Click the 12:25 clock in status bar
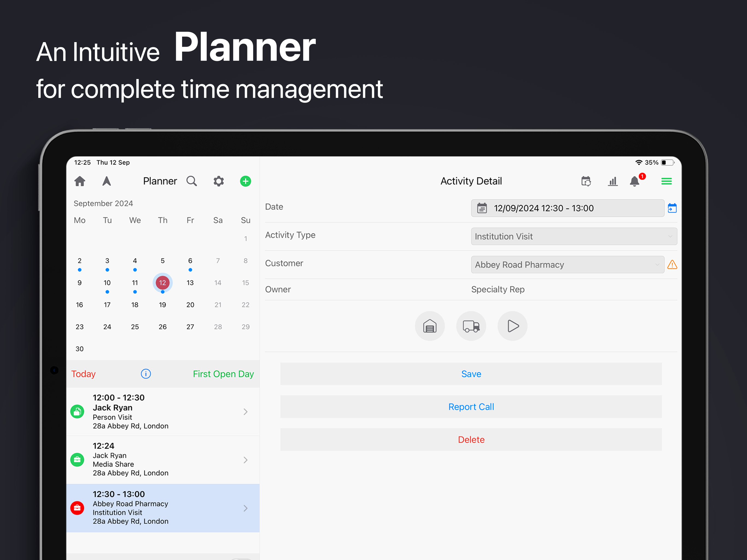747x560 pixels. (82, 162)
